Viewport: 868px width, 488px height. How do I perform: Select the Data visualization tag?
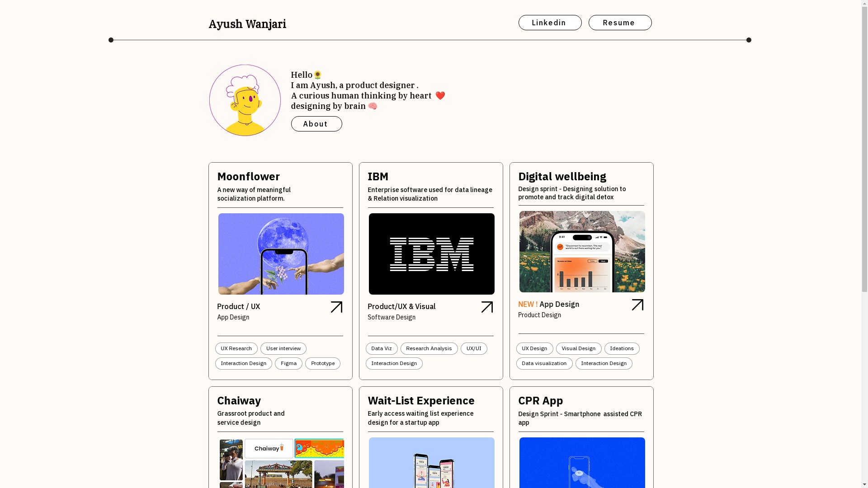[x=544, y=363]
